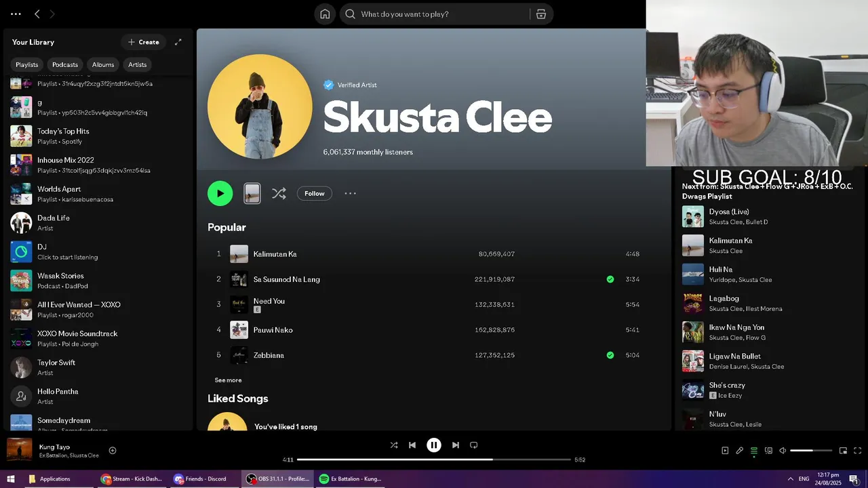
Task: Go back with the left arrow
Action: [x=37, y=14]
